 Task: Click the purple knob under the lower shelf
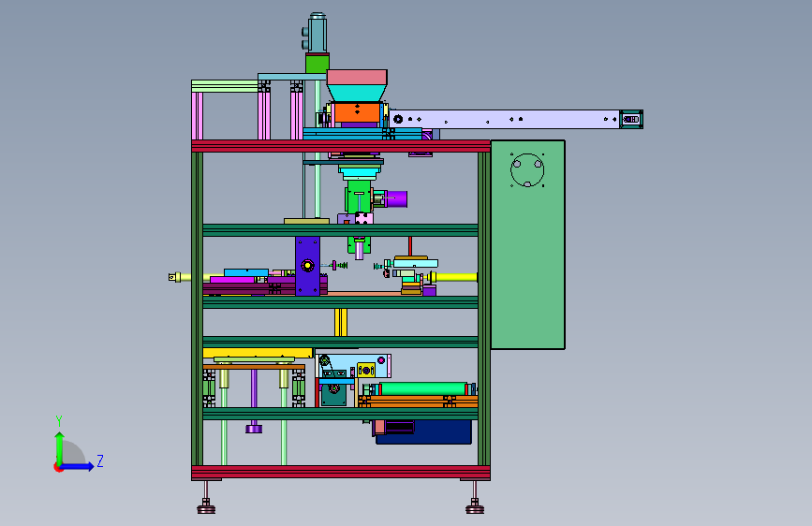254,429
